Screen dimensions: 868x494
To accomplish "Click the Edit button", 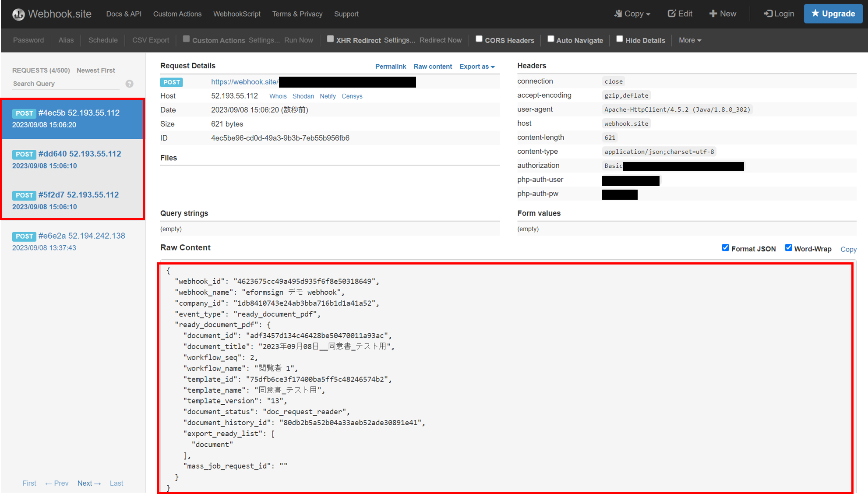I will tap(680, 14).
